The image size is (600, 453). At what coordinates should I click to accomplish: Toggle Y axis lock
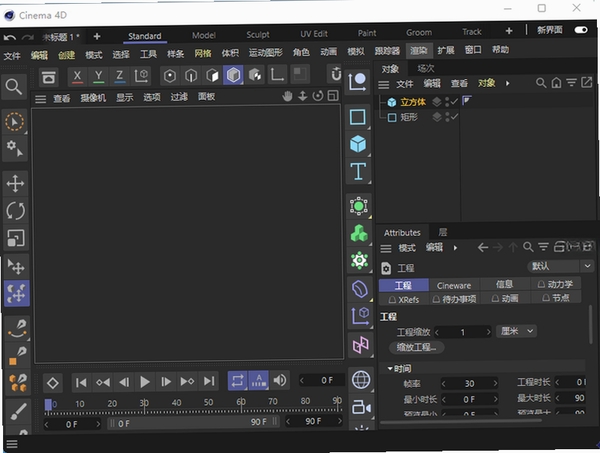99,76
